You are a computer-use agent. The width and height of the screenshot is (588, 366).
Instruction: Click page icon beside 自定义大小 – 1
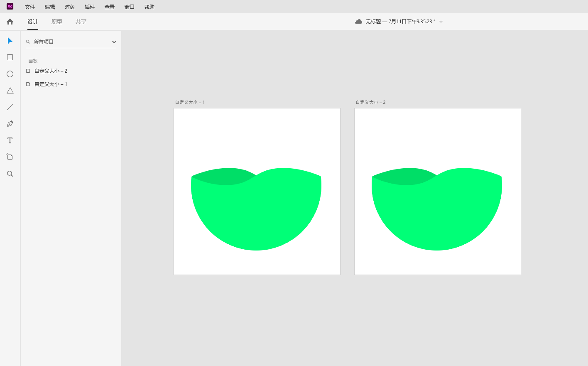click(x=28, y=84)
